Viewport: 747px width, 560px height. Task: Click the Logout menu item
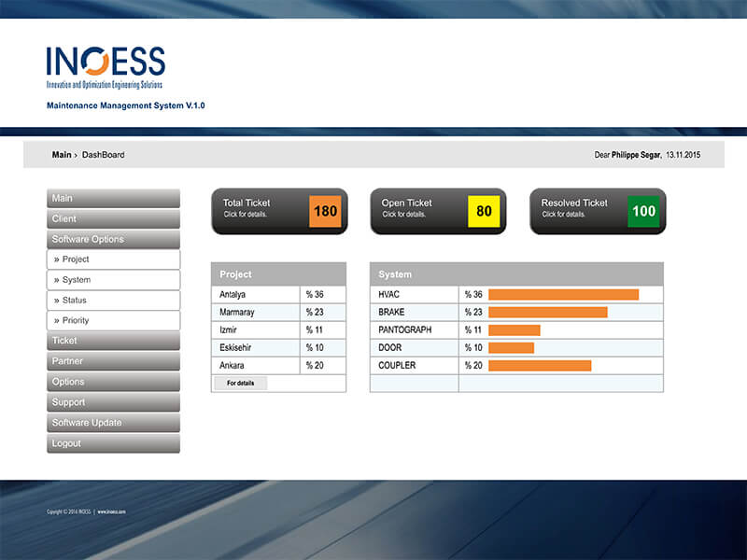coord(113,443)
